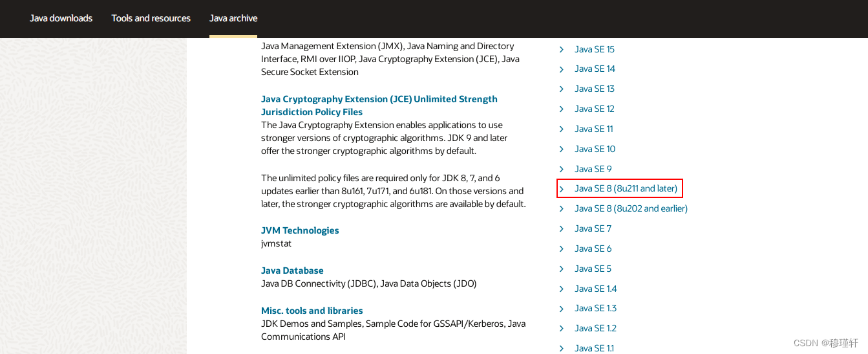This screenshot has width=868, height=354.
Task: Click the chevron beside Java SE 1.1
Action: point(561,348)
